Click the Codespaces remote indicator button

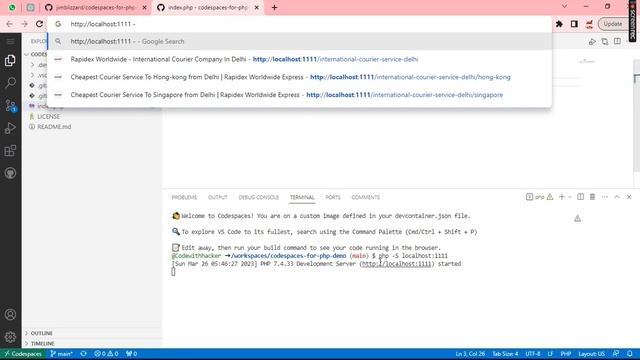[23, 353]
